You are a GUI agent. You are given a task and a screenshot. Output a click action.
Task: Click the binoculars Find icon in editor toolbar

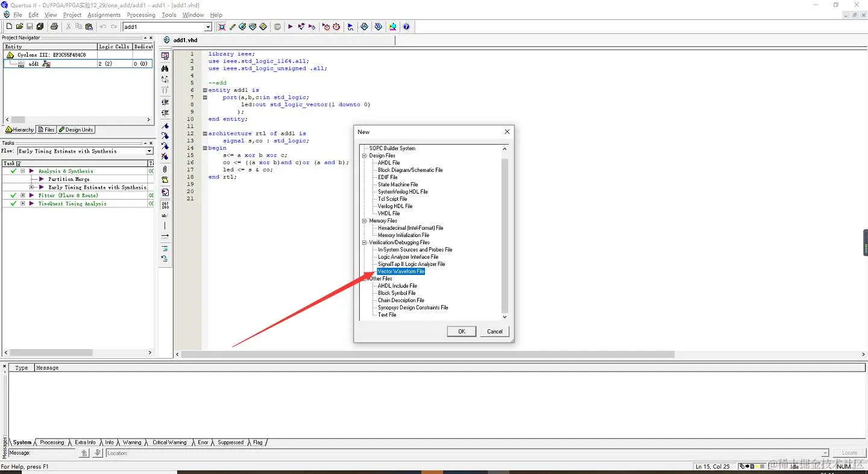(x=165, y=68)
